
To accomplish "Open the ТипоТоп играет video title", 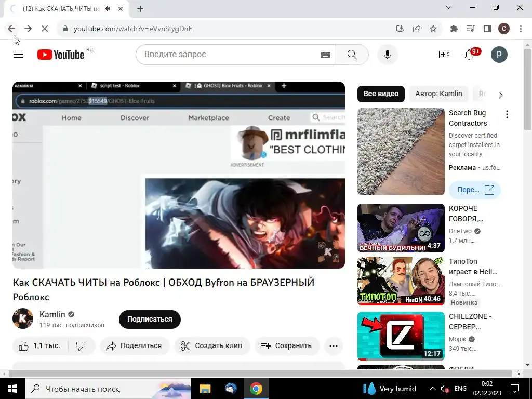I will (473, 267).
